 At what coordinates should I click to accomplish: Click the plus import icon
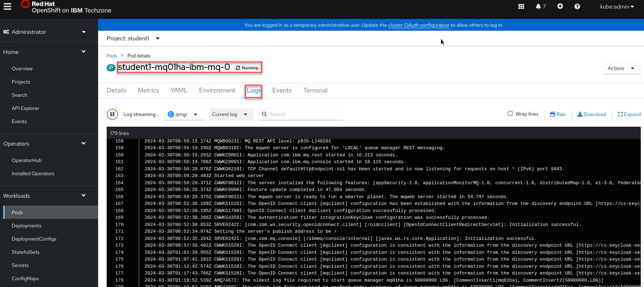pyautogui.click(x=560, y=6)
